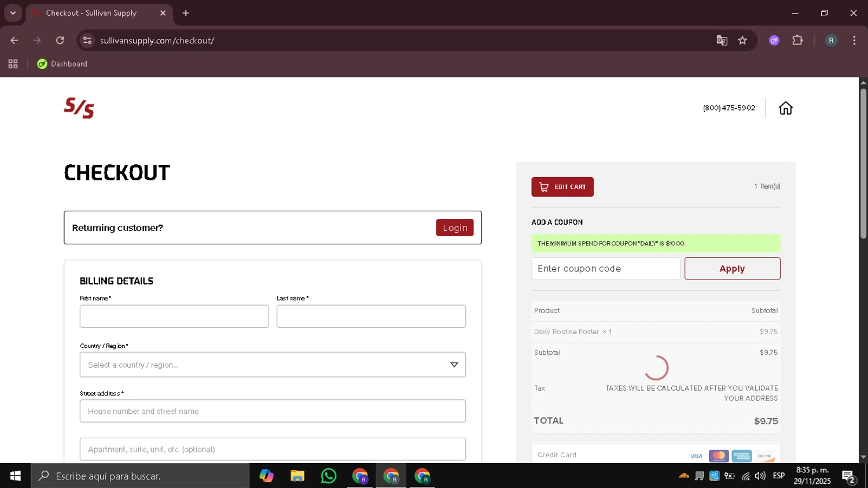The image size is (868, 488).
Task: Open the notifications center icon
Action: coord(849,476)
